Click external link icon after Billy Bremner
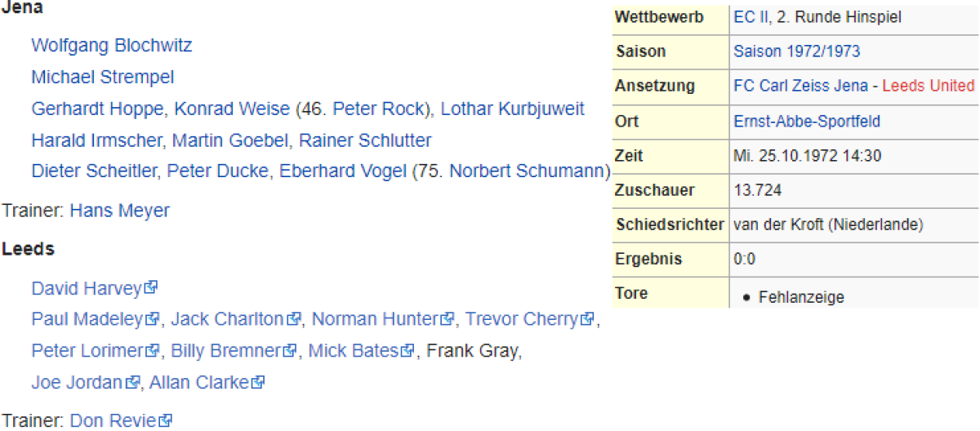This screenshot has height=431, width=980. (289, 351)
